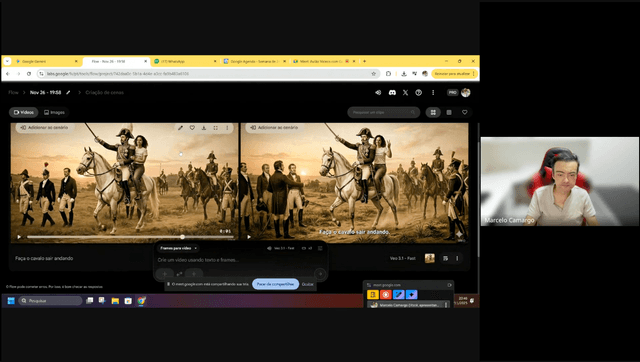Image resolution: width=640 pixels, height=362 pixels.
Task: Click Adicionar ao cenário on right video
Action: click(274, 127)
